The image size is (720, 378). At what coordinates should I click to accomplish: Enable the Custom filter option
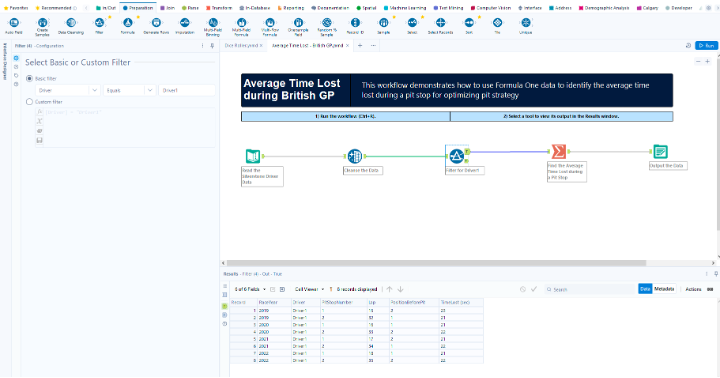[x=29, y=102]
